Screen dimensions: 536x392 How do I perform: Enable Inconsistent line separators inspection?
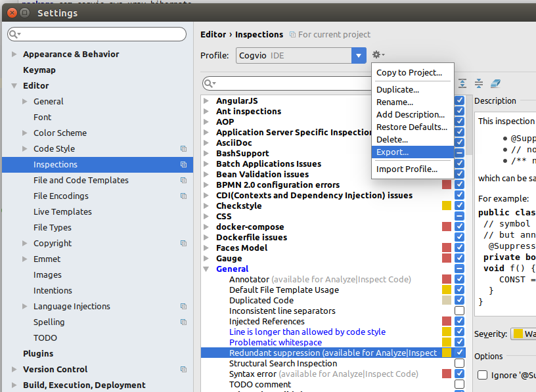pos(459,311)
